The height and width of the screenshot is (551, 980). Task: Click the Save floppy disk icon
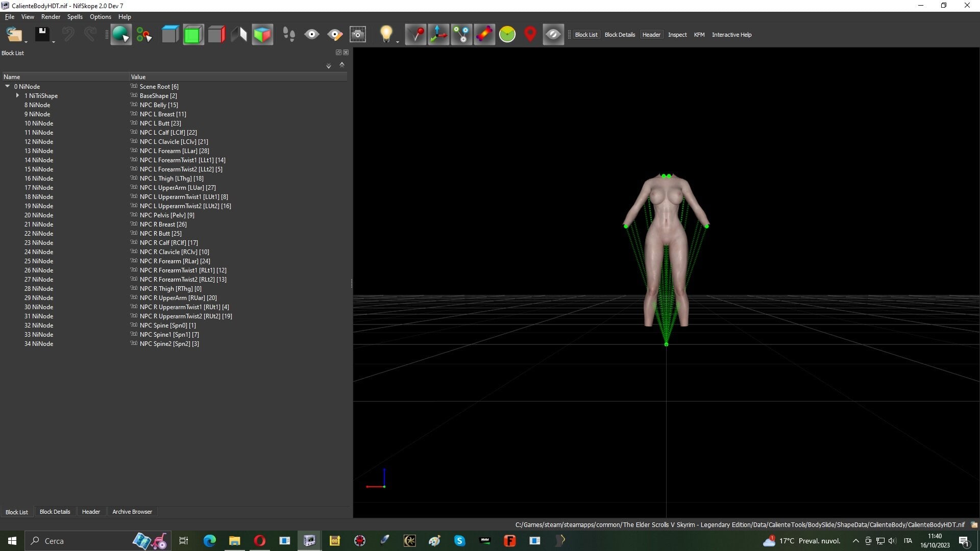pos(42,35)
